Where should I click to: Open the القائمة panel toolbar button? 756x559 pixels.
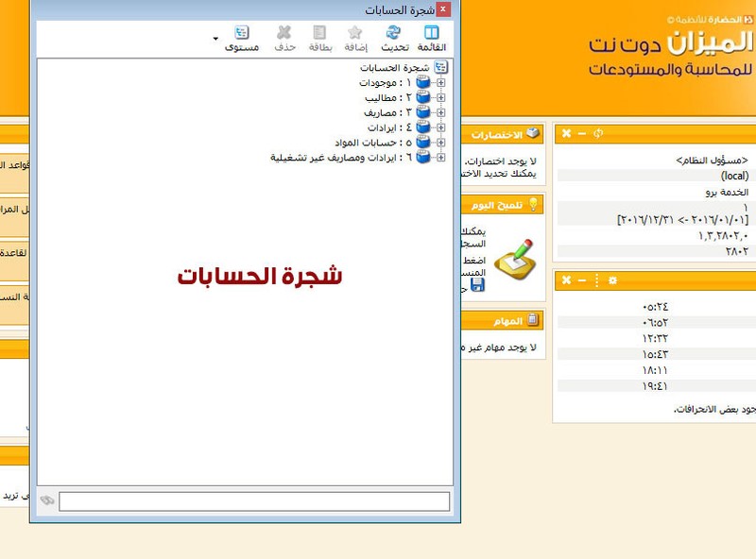coord(432,39)
